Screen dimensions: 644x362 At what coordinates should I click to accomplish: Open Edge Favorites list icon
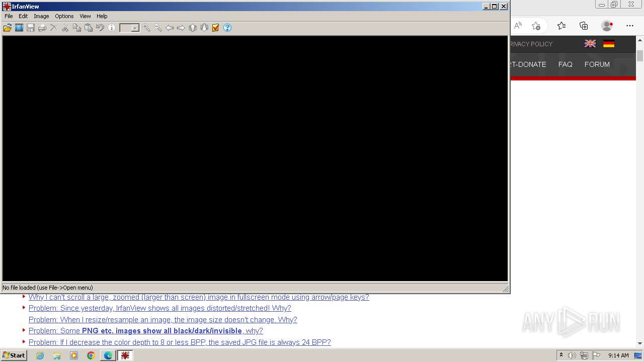pyautogui.click(x=561, y=26)
